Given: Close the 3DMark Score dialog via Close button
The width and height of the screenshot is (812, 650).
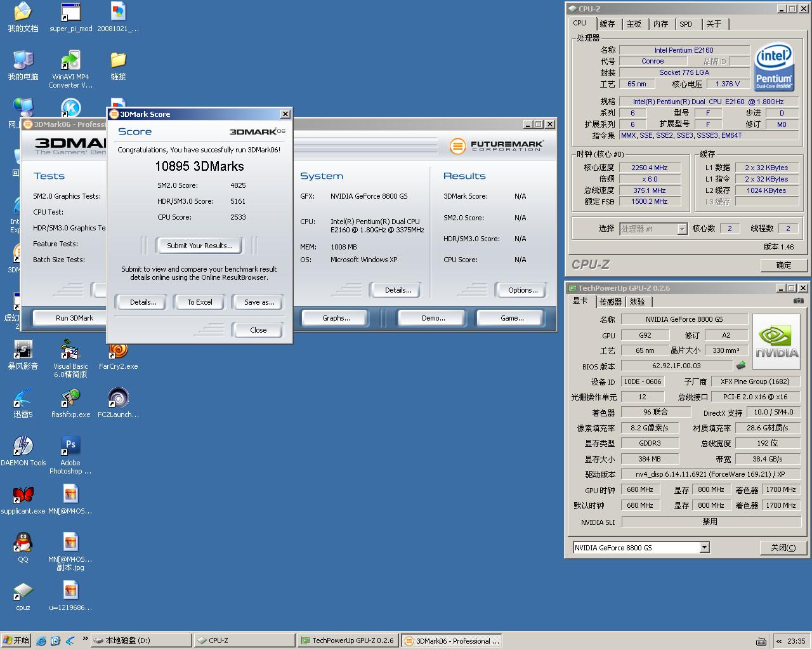Looking at the screenshot, I should (x=259, y=330).
